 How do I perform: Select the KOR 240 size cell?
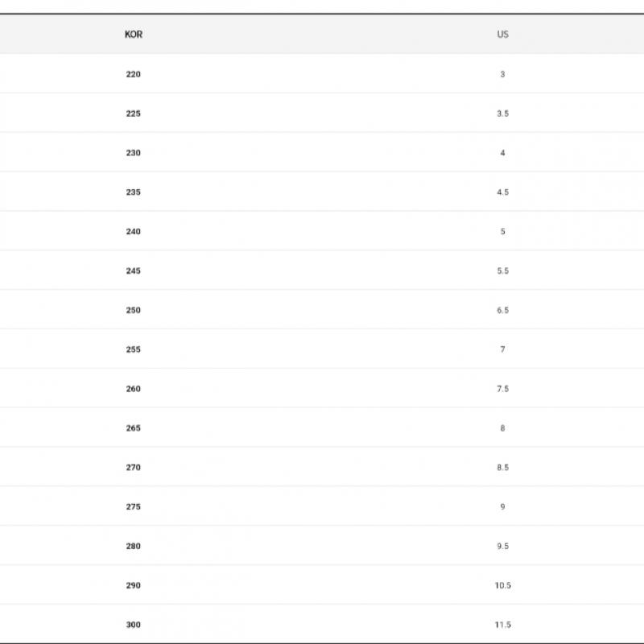(x=134, y=232)
